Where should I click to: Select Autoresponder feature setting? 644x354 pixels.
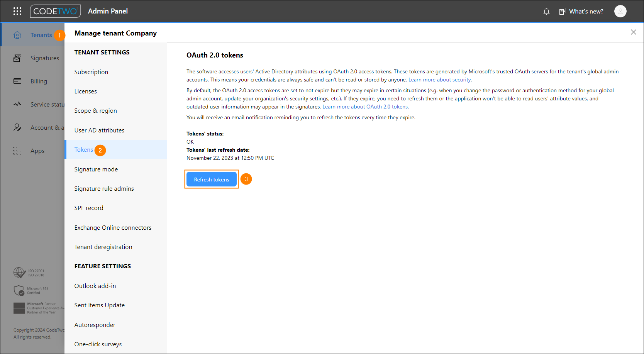coord(116,325)
